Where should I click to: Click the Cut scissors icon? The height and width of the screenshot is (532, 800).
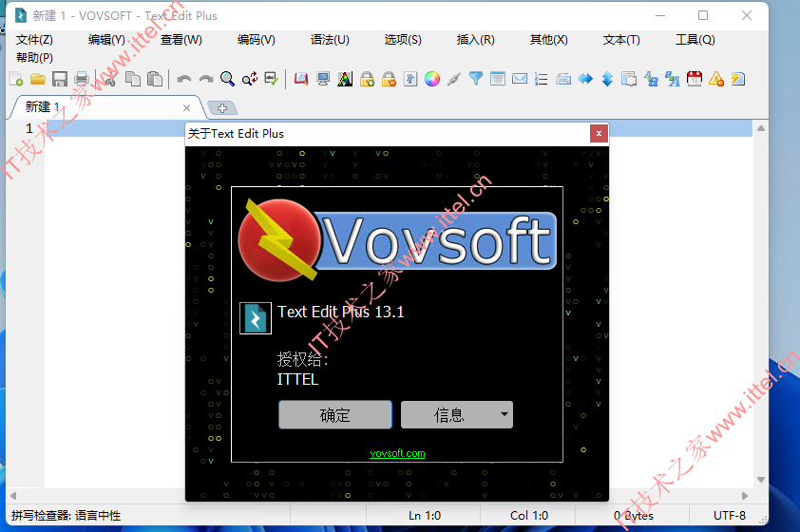pyautogui.click(x=110, y=79)
